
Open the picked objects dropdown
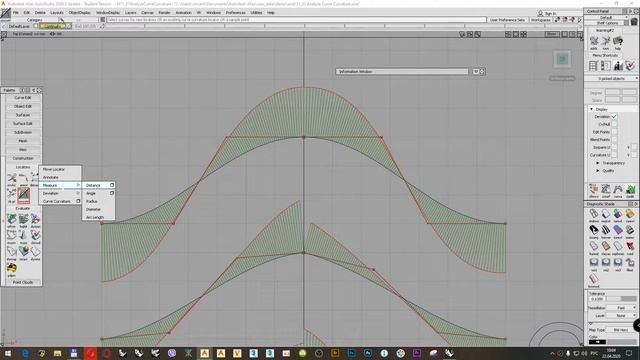pyautogui.click(x=611, y=78)
